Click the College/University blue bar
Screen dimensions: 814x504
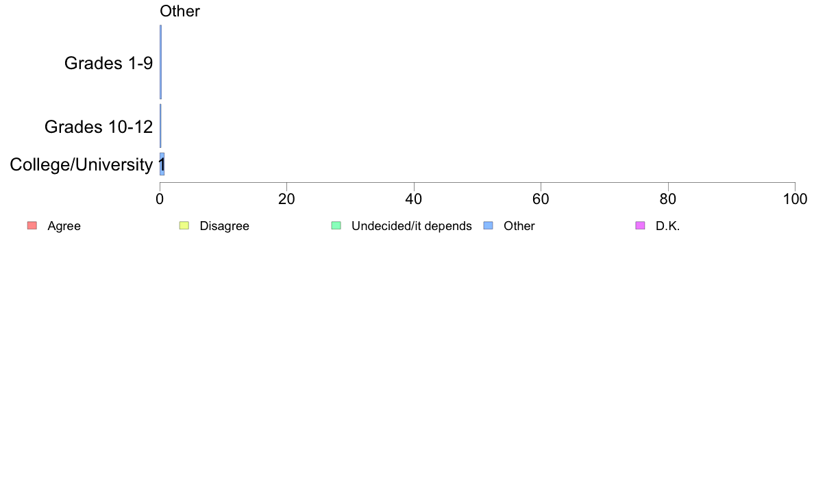162,164
